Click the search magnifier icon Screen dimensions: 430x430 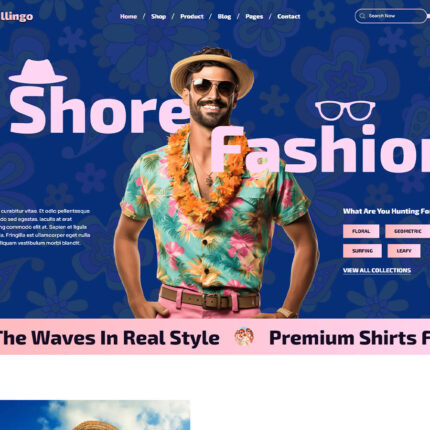point(362,16)
